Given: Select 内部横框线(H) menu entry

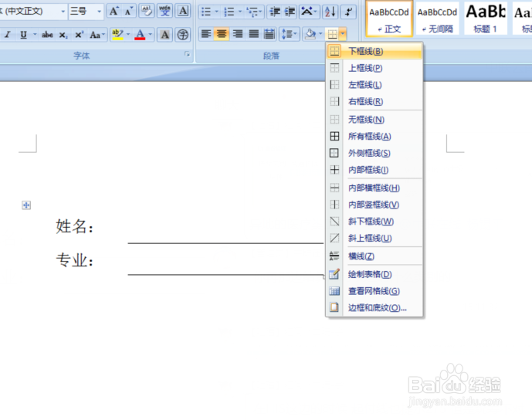Looking at the screenshot, I should 374,188.
